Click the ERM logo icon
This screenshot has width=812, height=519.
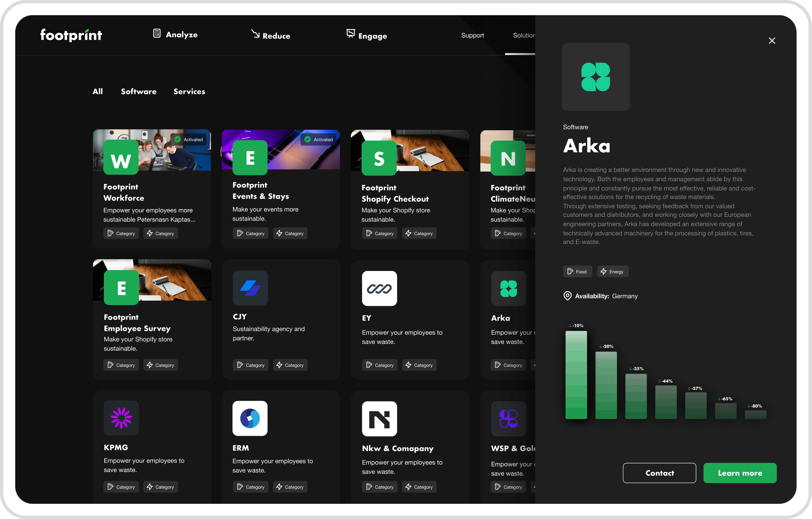pos(250,418)
